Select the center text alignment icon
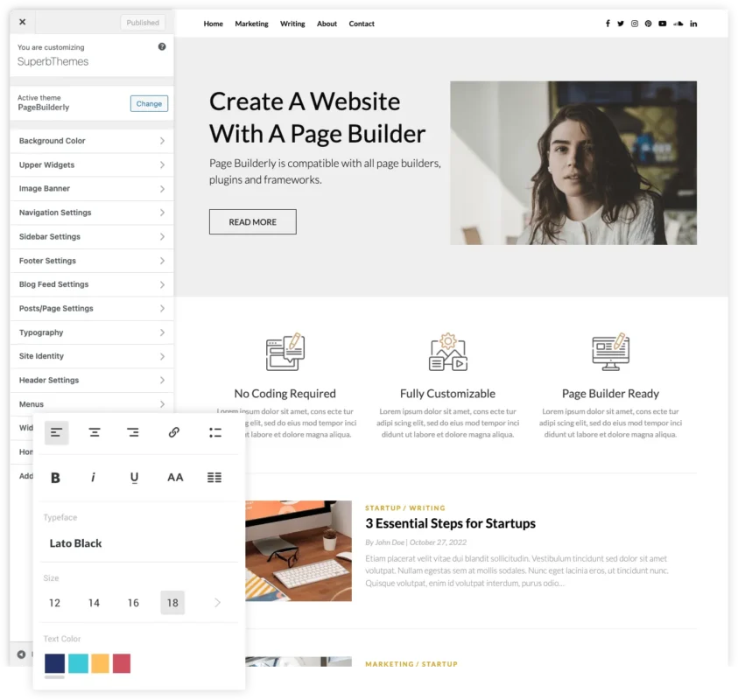Viewport: 738px width, 700px height. click(x=94, y=431)
